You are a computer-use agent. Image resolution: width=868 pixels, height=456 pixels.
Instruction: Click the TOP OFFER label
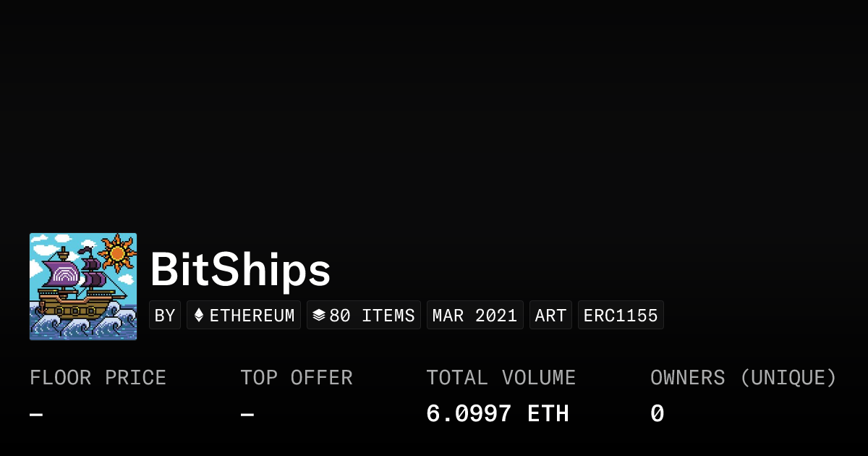(x=297, y=378)
